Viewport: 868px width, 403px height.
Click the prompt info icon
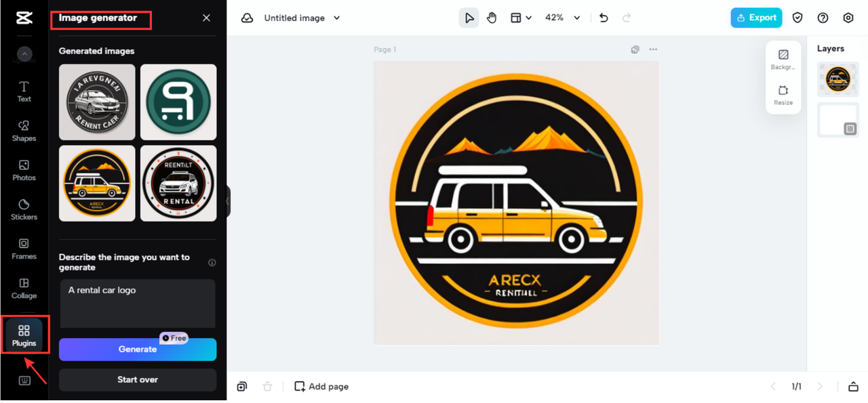(212, 263)
